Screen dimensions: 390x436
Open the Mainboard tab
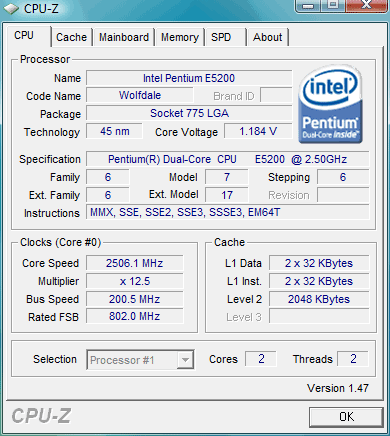tap(124, 37)
